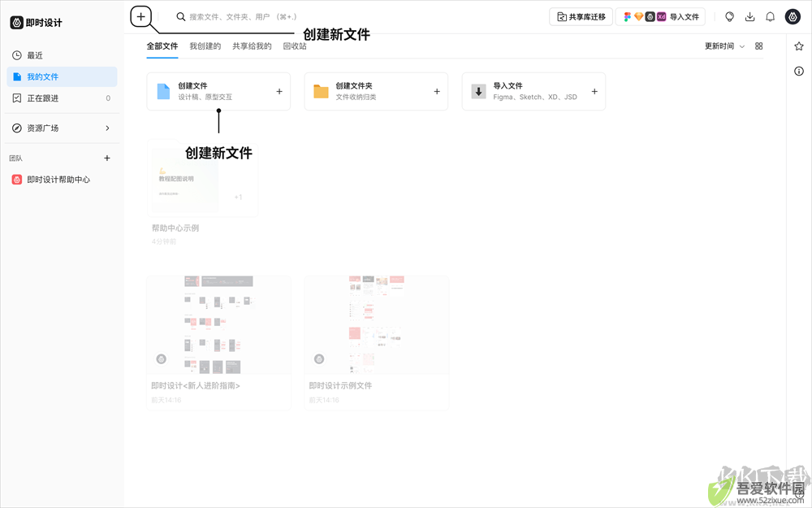Focus the search files input field
The width and height of the screenshot is (812, 508).
244,16
